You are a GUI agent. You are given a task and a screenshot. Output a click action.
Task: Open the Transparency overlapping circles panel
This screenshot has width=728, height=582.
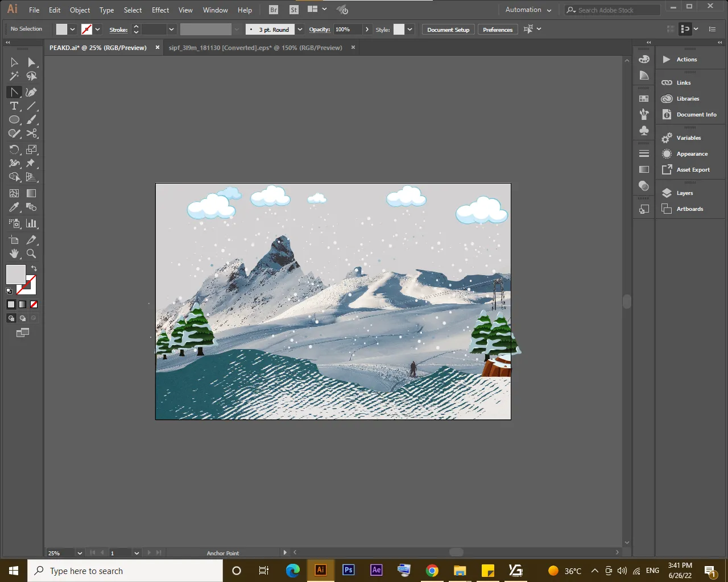pyautogui.click(x=644, y=185)
